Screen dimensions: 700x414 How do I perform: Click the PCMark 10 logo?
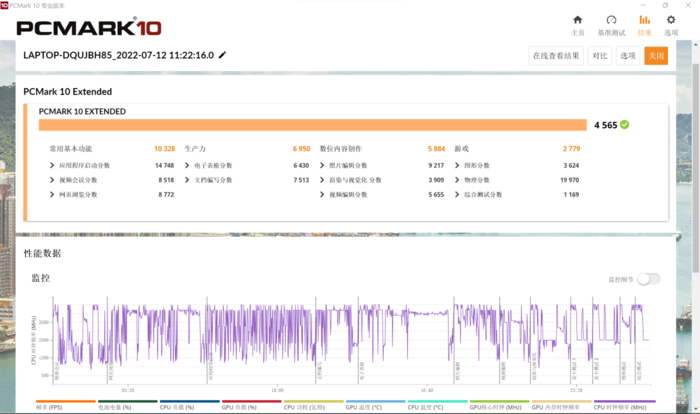tap(89, 27)
